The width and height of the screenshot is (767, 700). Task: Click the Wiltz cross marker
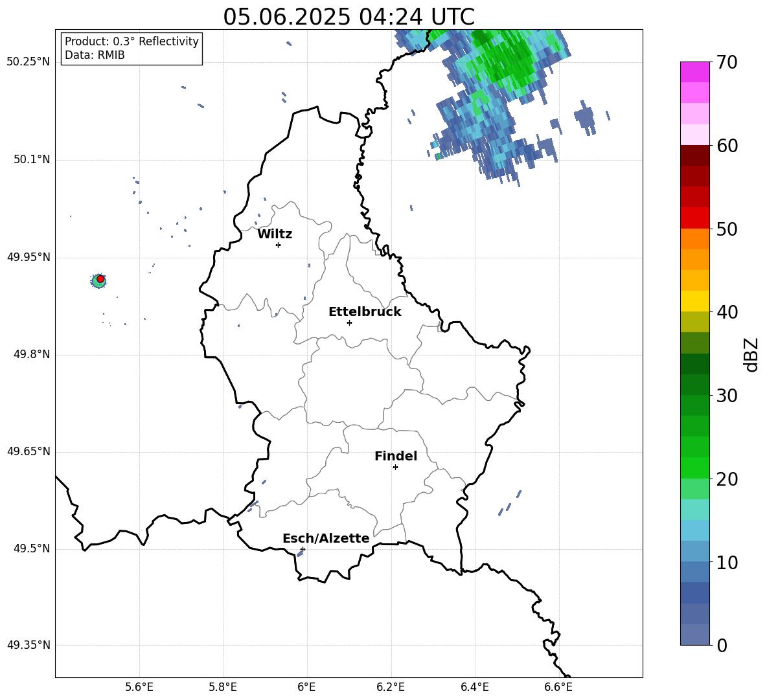tap(279, 245)
